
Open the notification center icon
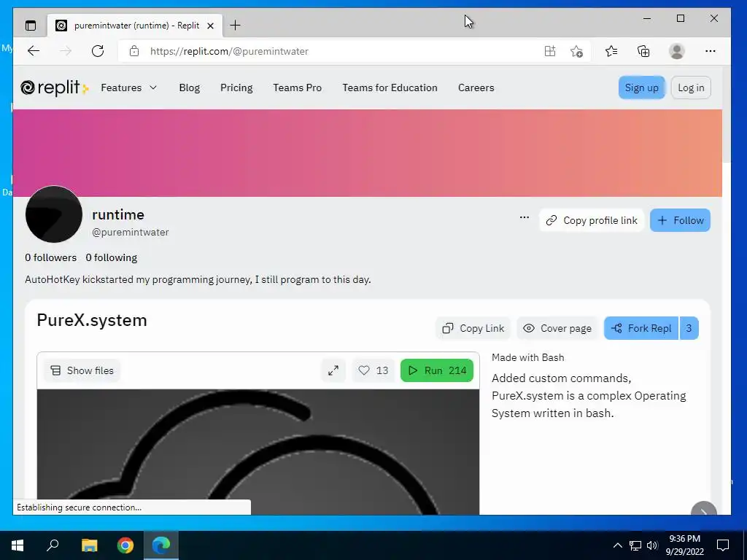[723, 545]
